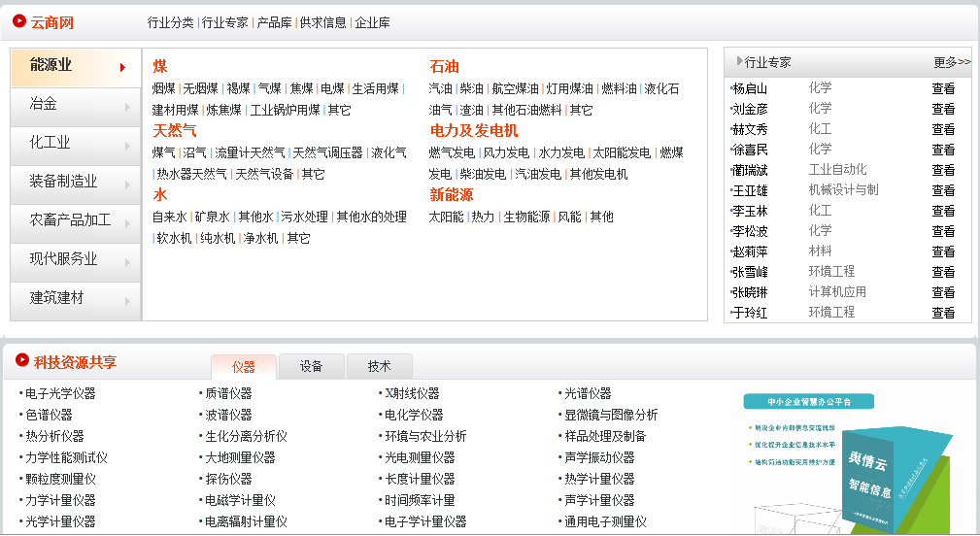Image resolution: width=980 pixels, height=536 pixels.
Task: Expand the 化工业 category arrow
Action: pos(127,145)
